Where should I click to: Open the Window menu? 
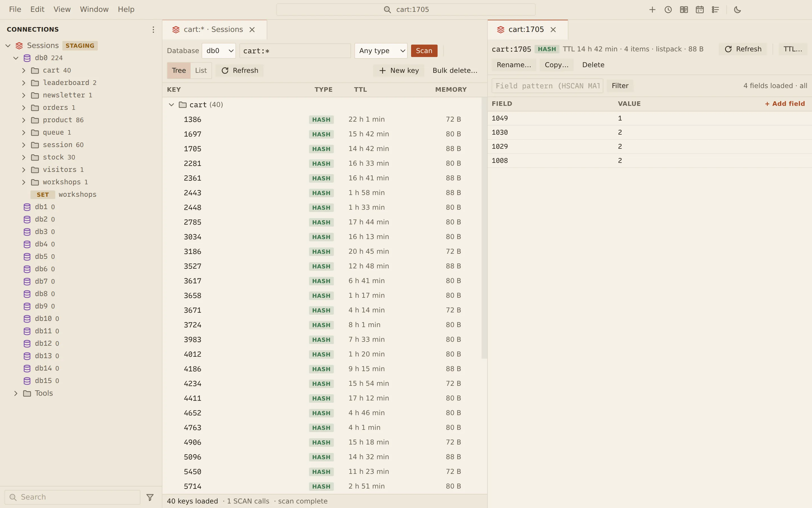pos(94,9)
